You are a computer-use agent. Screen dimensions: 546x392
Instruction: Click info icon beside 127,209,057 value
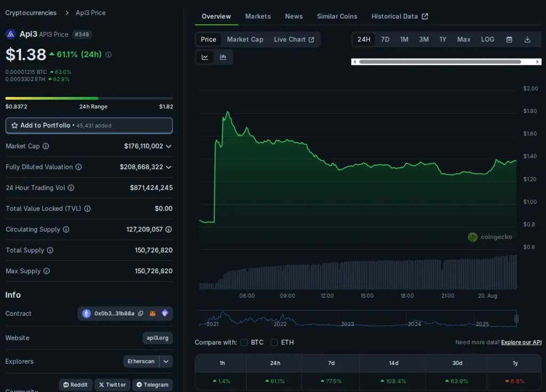(168, 230)
